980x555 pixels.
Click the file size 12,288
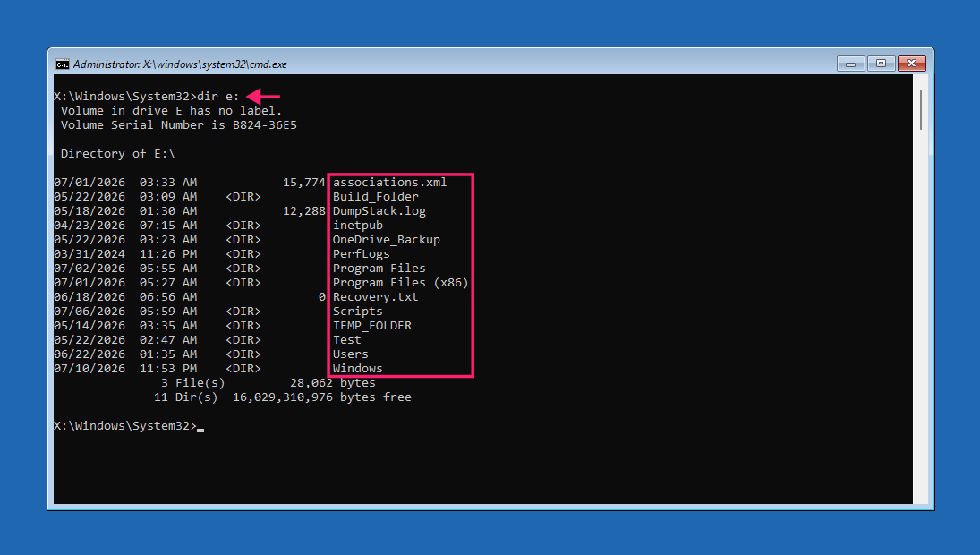pyautogui.click(x=303, y=211)
